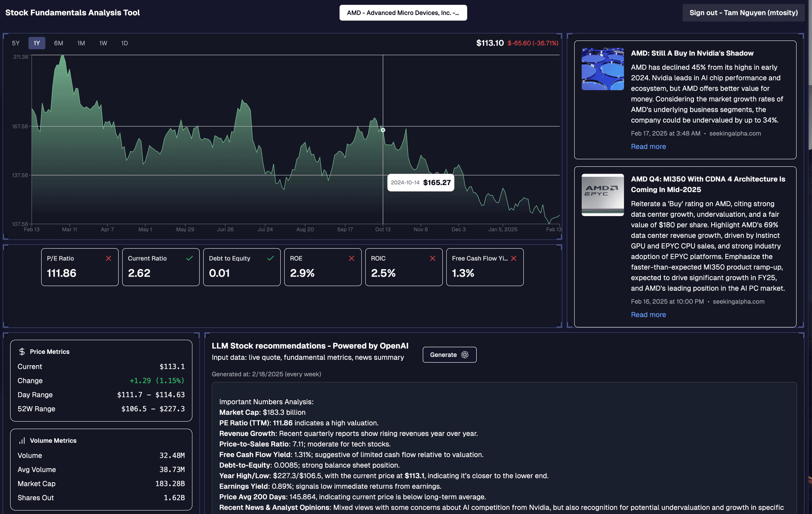The height and width of the screenshot is (514, 812).
Task: Switch chart to 1D range
Action: 124,43
